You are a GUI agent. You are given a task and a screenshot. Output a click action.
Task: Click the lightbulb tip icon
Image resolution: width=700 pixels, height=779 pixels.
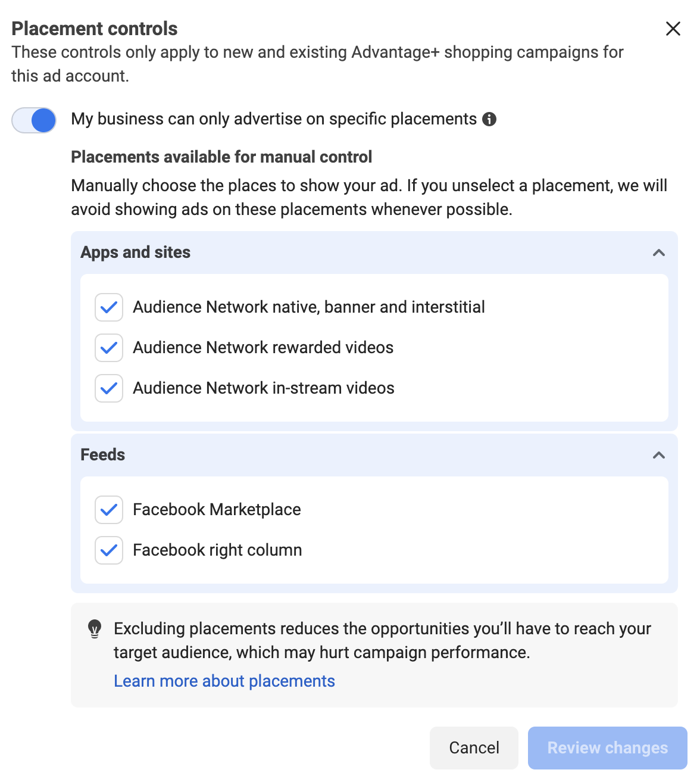[95, 629]
